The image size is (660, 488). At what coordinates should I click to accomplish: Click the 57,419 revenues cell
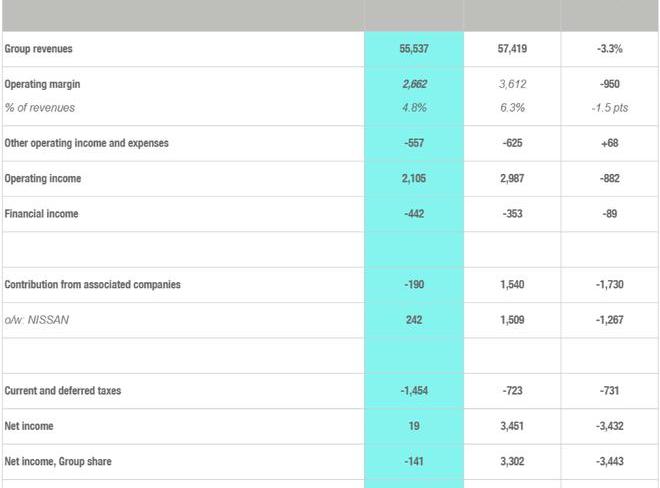pyautogui.click(x=512, y=49)
